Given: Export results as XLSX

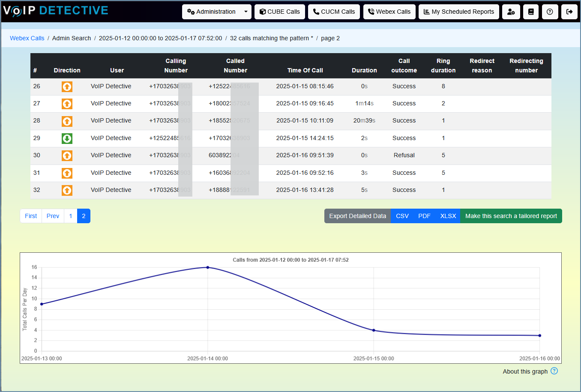Looking at the screenshot, I should (x=448, y=216).
